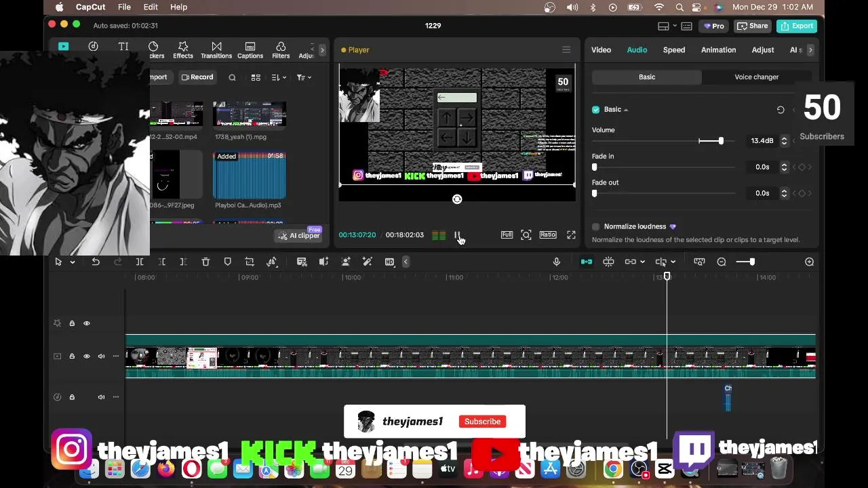Toggle the Basic audio checkbox

point(596,109)
